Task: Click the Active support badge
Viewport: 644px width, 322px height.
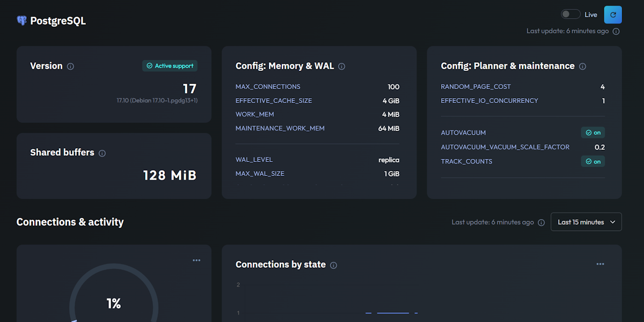Action: (170, 66)
